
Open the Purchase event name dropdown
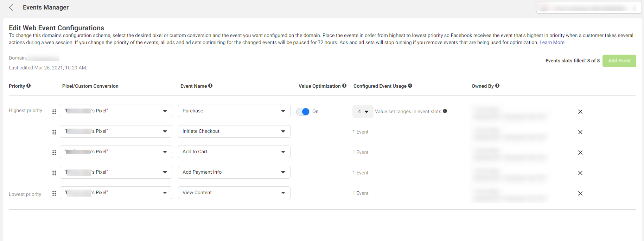[234, 111]
